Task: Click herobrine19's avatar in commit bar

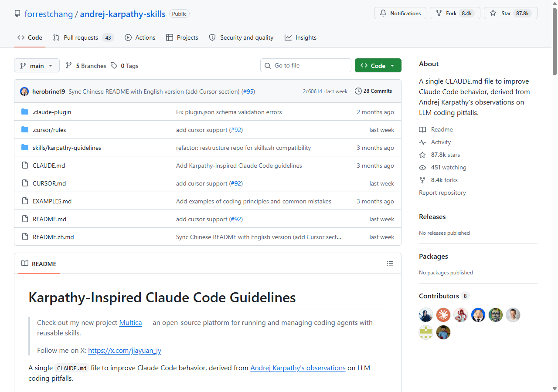Action: point(24,91)
